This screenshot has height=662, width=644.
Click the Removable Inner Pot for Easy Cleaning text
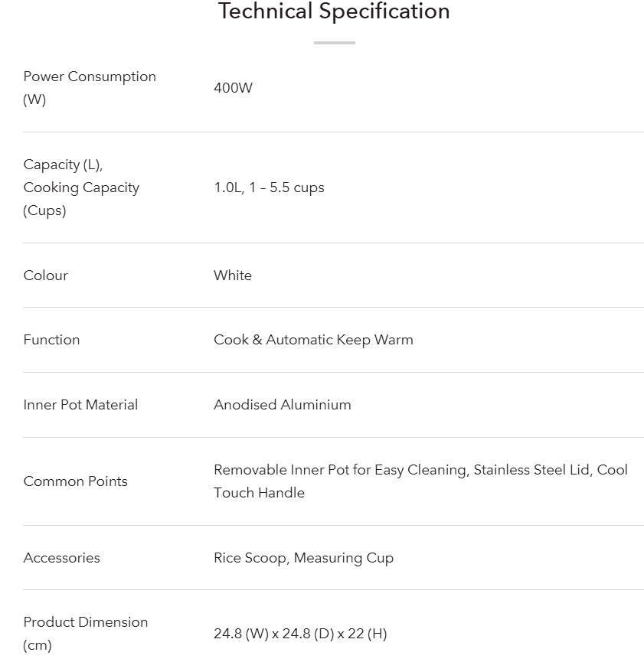pos(340,470)
